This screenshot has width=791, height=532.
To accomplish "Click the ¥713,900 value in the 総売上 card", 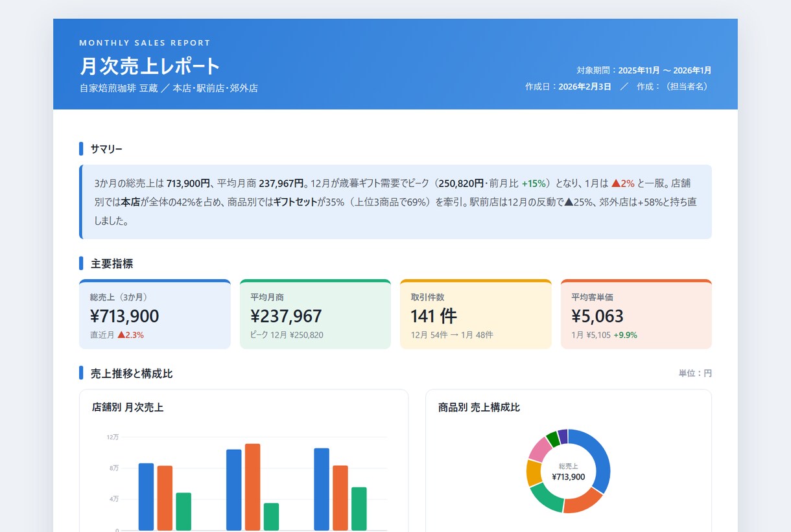I will click(124, 316).
